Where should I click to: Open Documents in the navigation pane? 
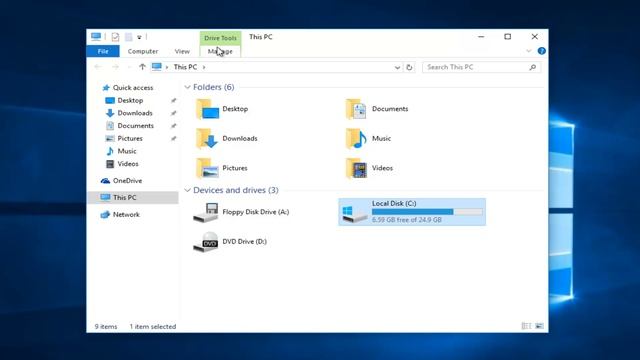[x=136, y=126]
